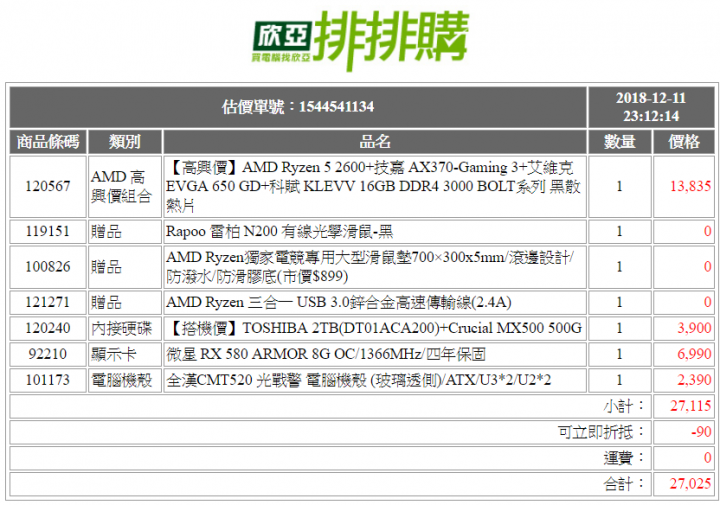Click the 電腦機殼 category cell
The image size is (720, 505).
(124, 380)
